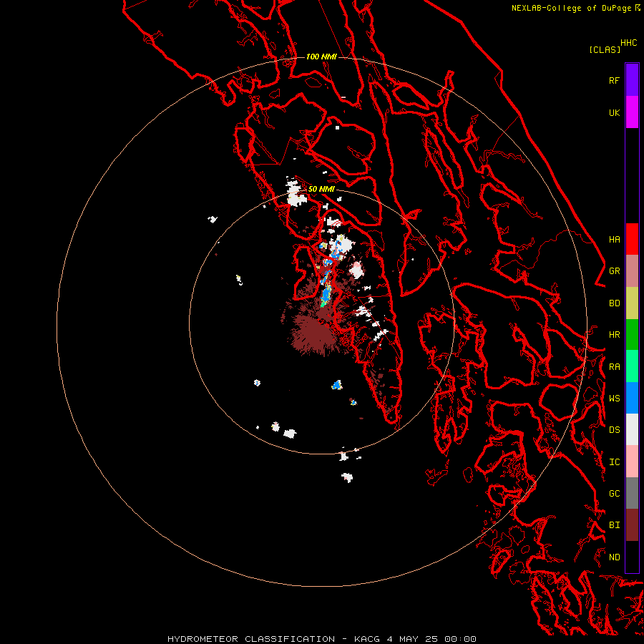Click the RA legend label
The image size is (644, 644).
coord(614,367)
